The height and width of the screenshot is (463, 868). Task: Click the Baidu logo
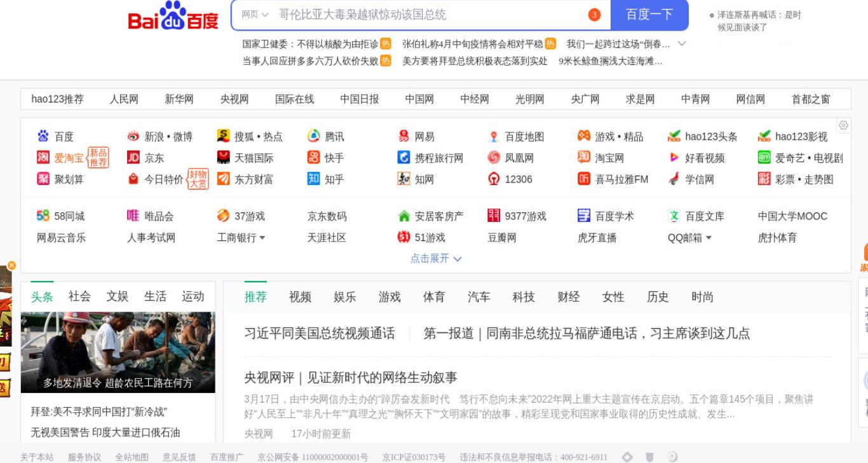tap(173, 17)
